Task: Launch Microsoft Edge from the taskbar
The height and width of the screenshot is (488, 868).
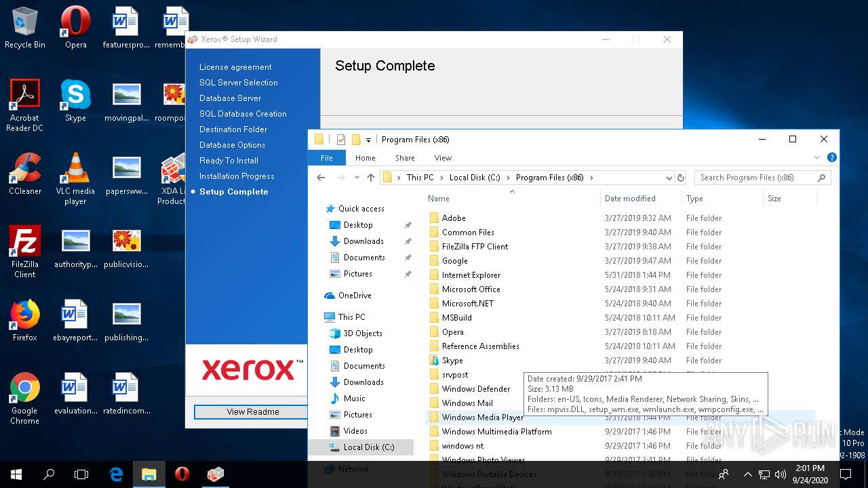Action: (116, 474)
